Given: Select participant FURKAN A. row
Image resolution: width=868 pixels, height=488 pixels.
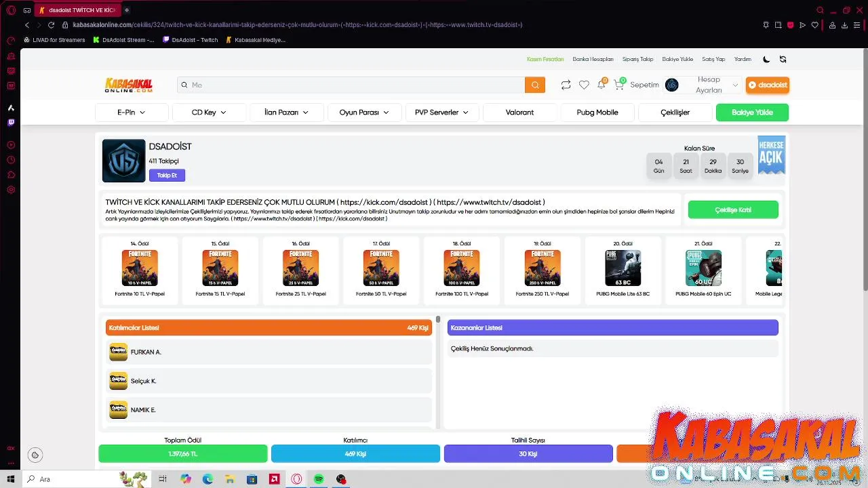Looking at the screenshot, I should click(x=269, y=352).
